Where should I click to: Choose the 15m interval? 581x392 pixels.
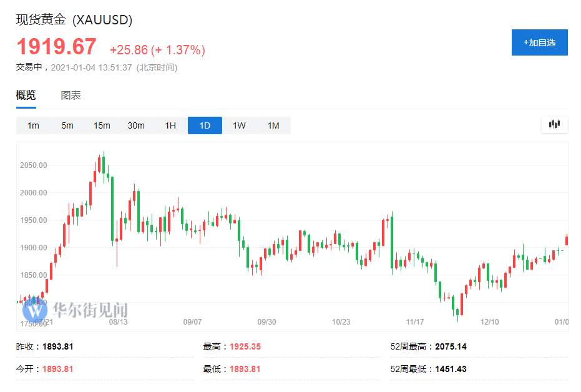(x=102, y=125)
